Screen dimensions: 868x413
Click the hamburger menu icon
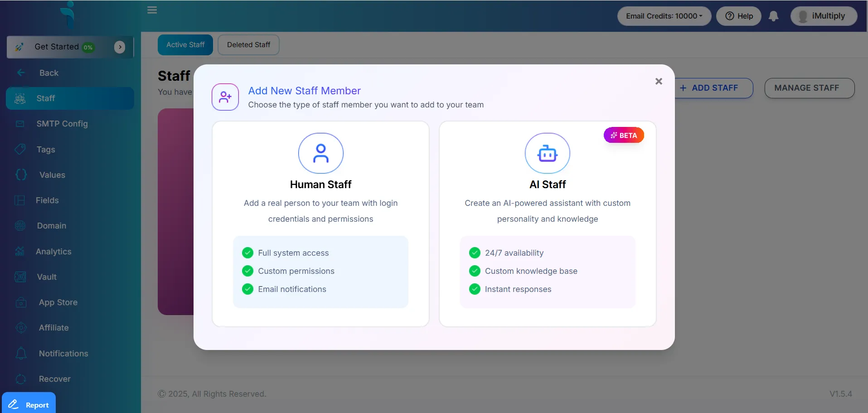[x=152, y=10]
